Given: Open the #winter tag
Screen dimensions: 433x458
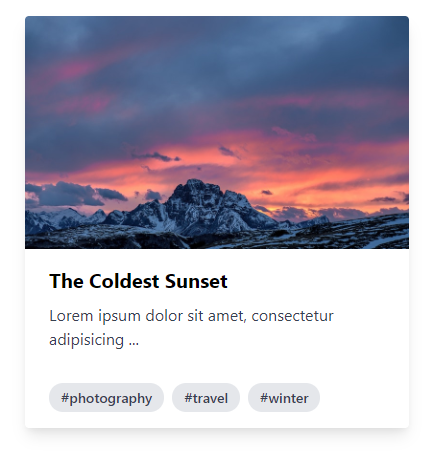Looking at the screenshot, I should [284, 398].
